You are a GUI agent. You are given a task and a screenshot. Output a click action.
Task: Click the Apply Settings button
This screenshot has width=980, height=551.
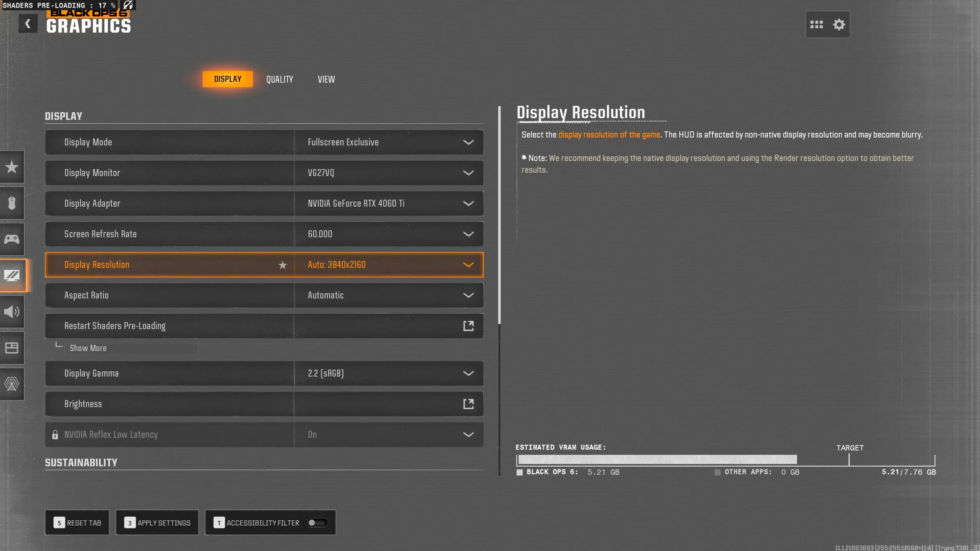[x=157, y=523]
